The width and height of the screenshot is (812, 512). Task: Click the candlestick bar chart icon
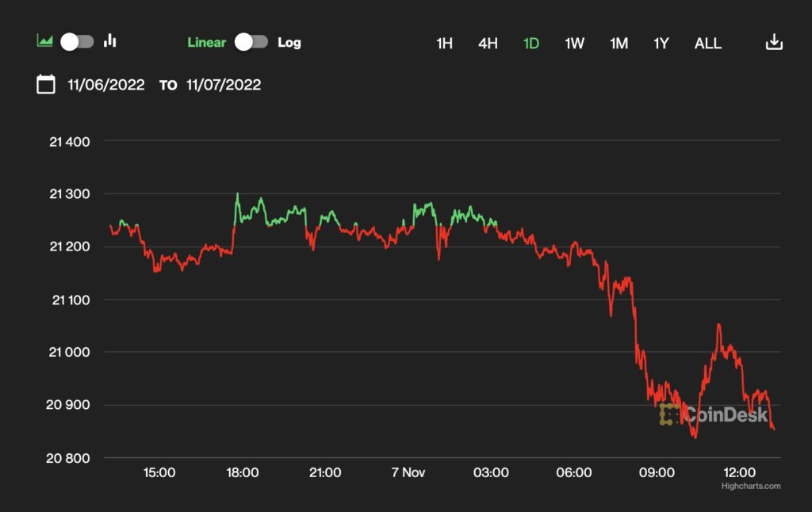(x=110, y=41)
